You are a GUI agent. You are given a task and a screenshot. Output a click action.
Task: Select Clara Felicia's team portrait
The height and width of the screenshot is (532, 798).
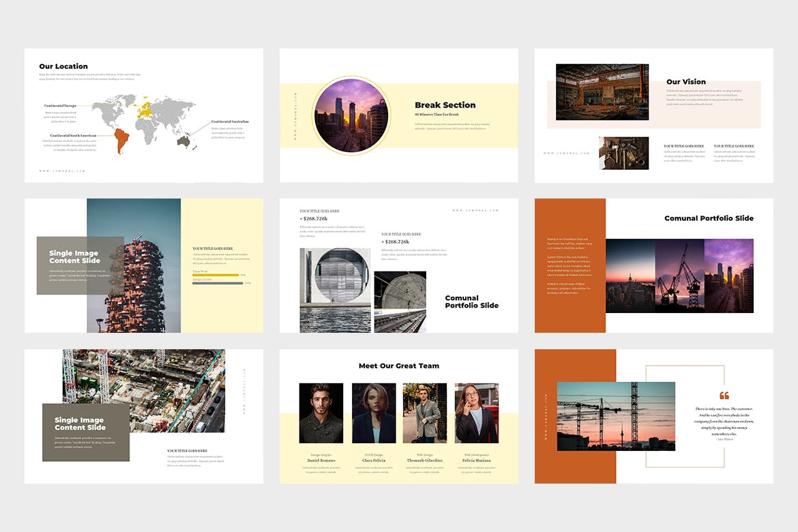374,413
